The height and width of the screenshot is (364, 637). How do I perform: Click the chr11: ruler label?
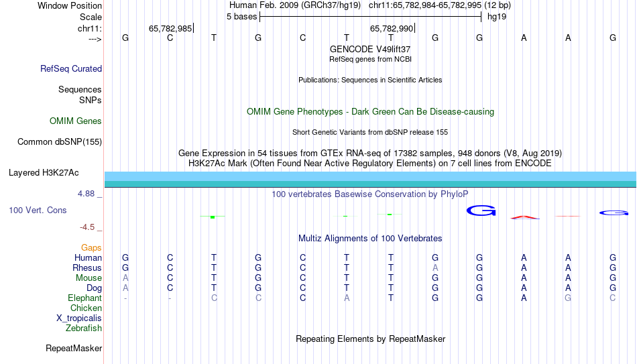tap(90, 28)
